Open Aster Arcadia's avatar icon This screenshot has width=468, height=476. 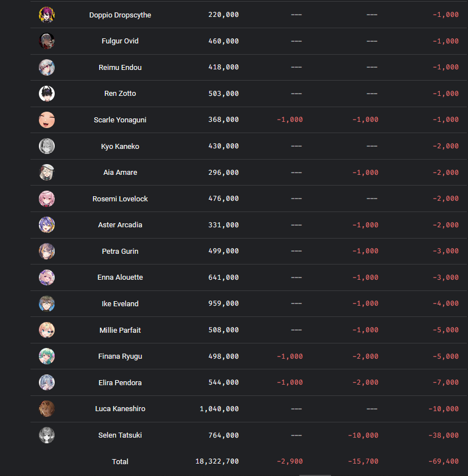coord(47,225)
